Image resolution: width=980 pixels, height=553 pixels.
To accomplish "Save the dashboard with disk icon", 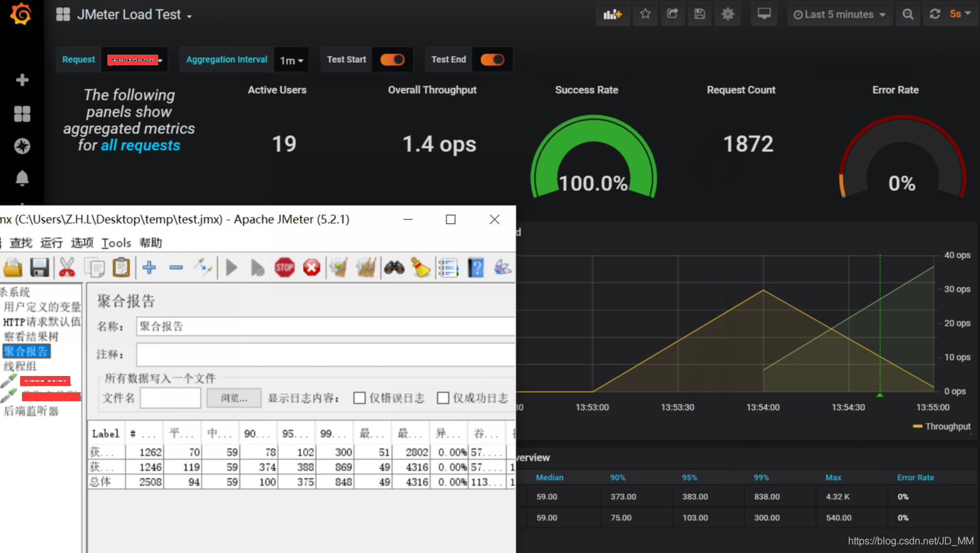I will (x=700, y=14).
